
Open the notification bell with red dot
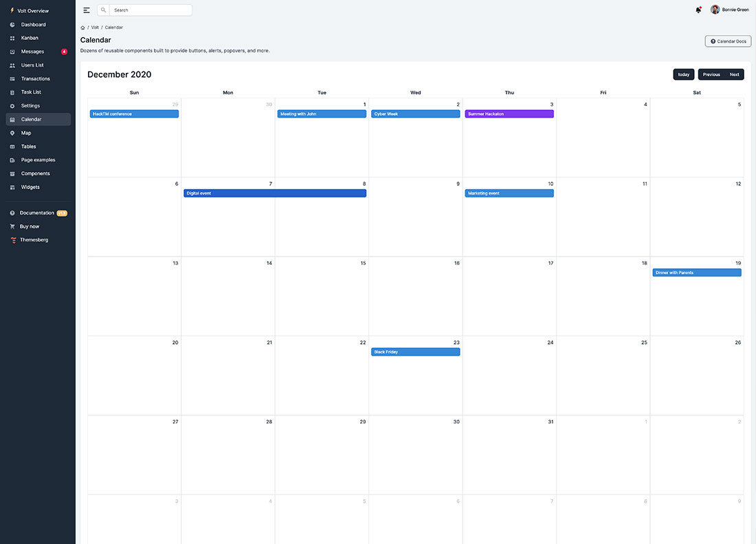[698, 10]
